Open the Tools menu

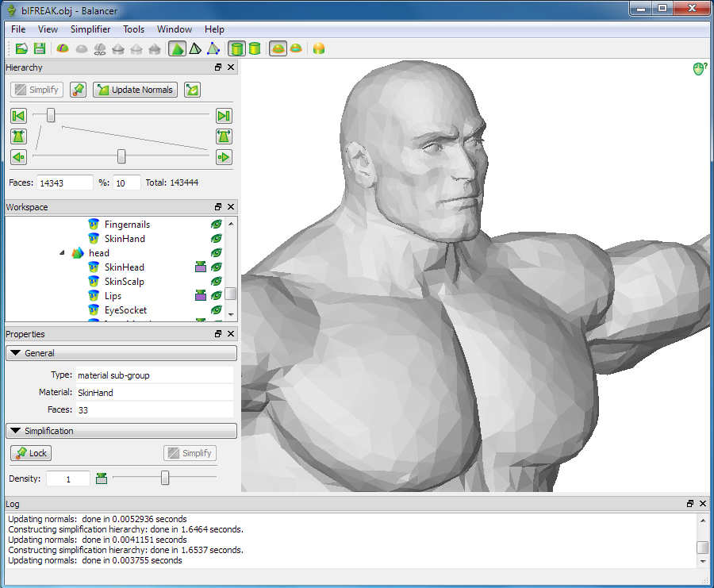[133, 29]
